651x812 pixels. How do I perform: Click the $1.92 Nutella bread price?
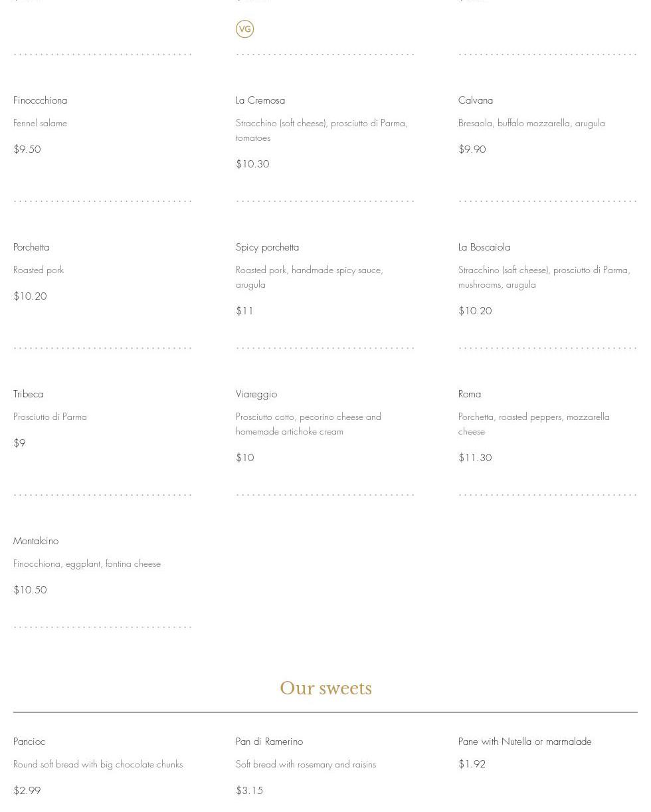[x=472, y=764]
